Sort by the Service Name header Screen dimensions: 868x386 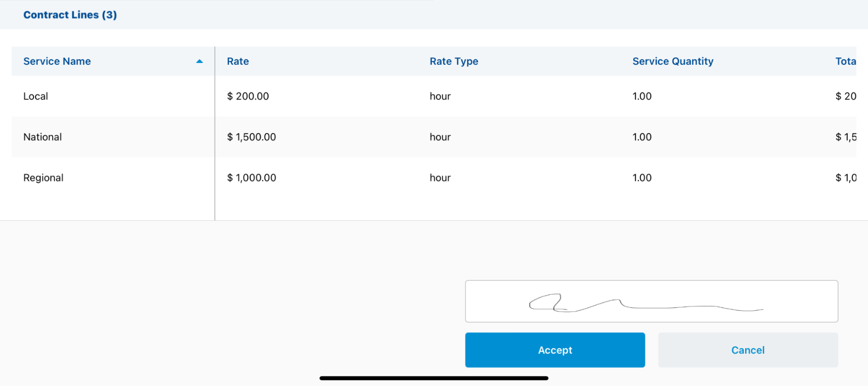pos(57,61)
